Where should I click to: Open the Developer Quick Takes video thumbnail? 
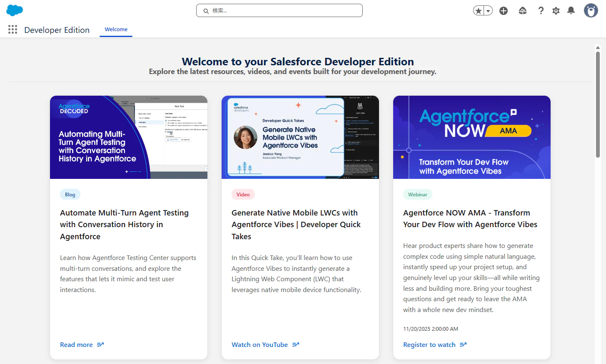[300, 137]
